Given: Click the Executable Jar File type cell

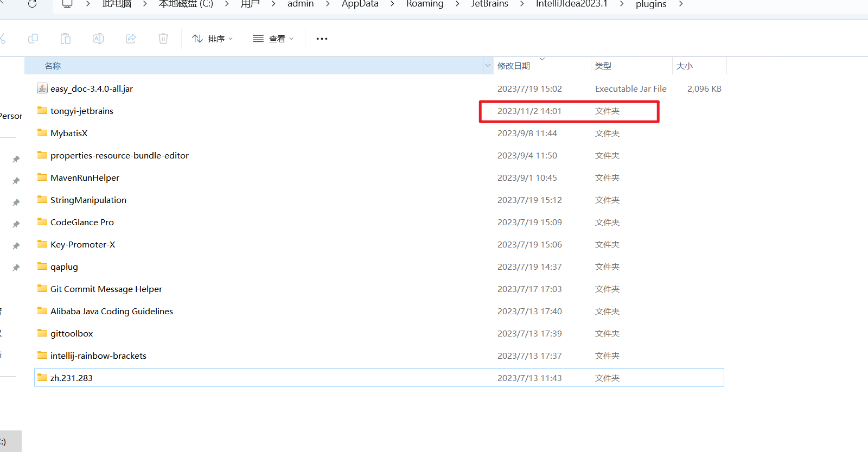Looking at the screenshot, I should pyautogui.click(x=631, y=88).
